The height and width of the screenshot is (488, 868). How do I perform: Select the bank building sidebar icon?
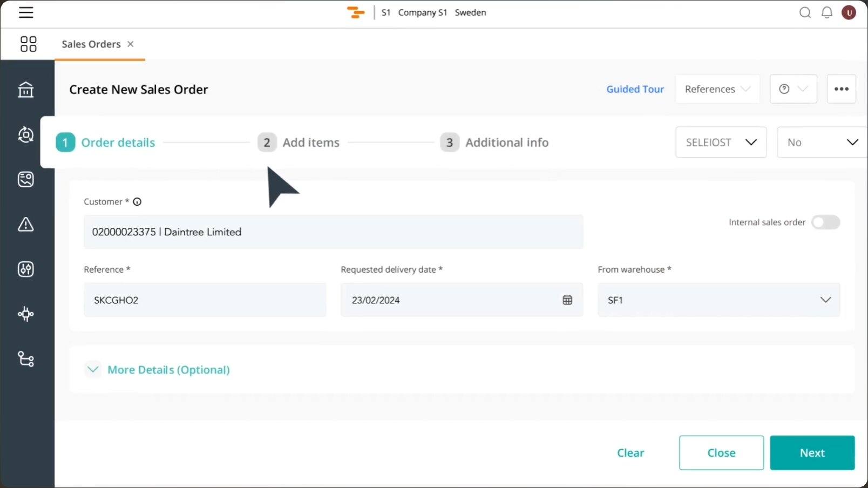pos(26,90)
